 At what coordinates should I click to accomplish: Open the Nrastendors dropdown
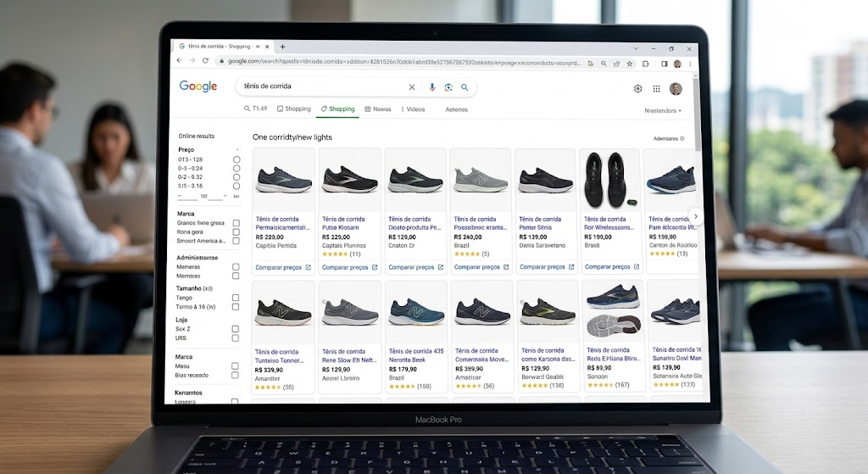(663, 111)
